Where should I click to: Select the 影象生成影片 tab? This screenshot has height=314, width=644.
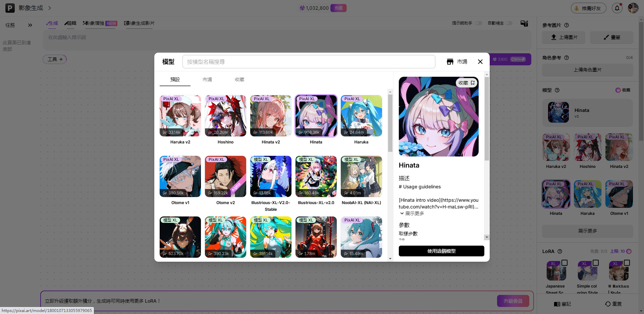[139, 23]
